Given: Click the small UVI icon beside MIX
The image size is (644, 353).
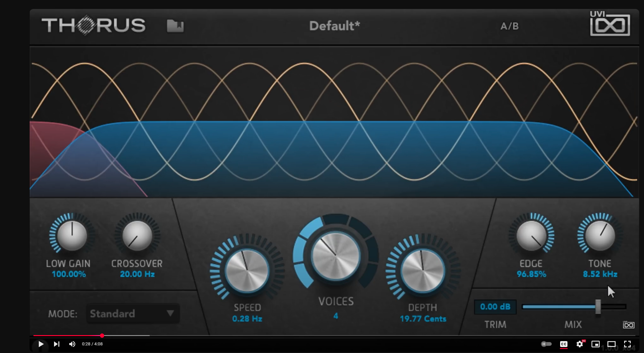Looking at the screenshot, I should [x=628, y=324].
